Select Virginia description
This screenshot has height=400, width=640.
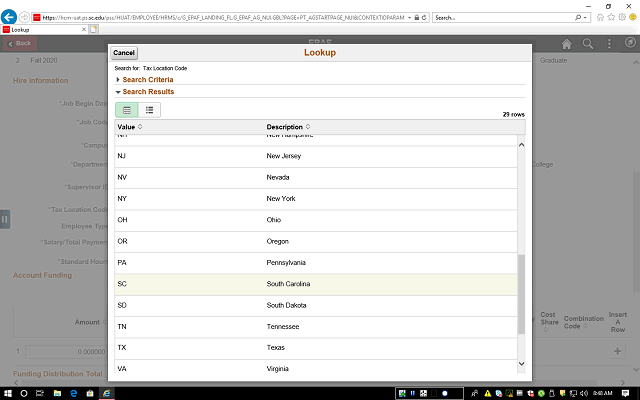[x=278, y=369]
